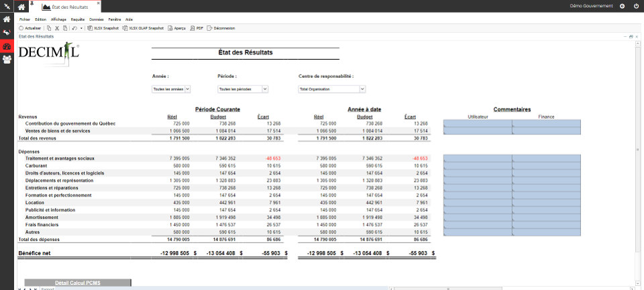This screenshot has width=644, height=290.
Task: Click the 'Publicité et information' row label
Action: tap(50, 210)
